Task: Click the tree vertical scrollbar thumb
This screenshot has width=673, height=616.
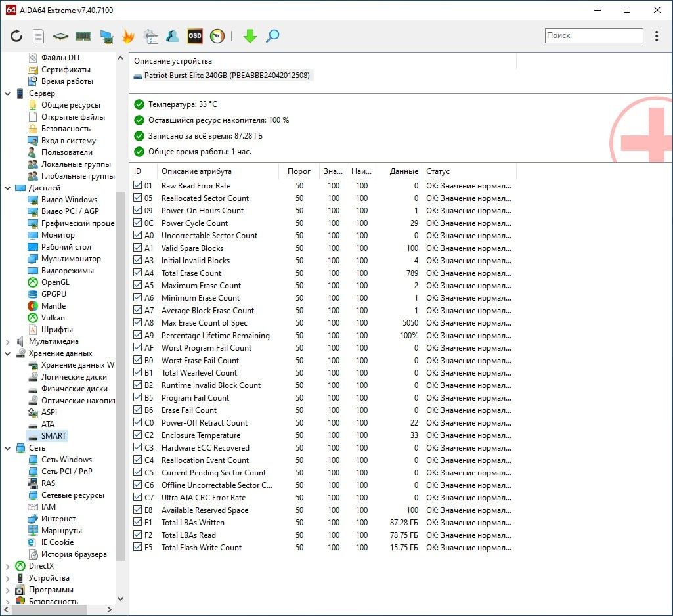Action: tap(121, 376)
